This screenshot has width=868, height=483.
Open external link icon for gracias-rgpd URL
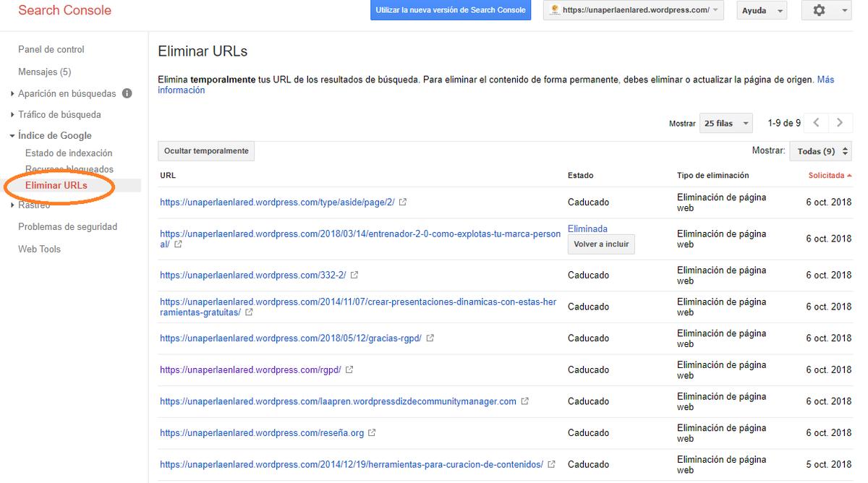430,338
